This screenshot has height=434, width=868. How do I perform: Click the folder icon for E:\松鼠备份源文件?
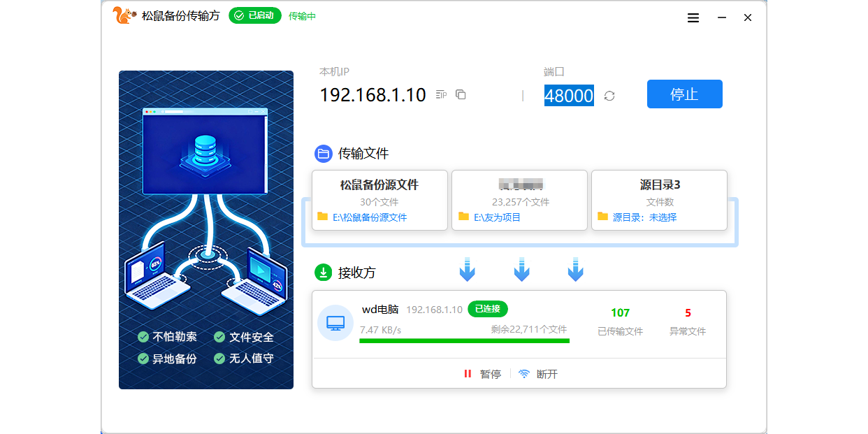click(322, 217)
